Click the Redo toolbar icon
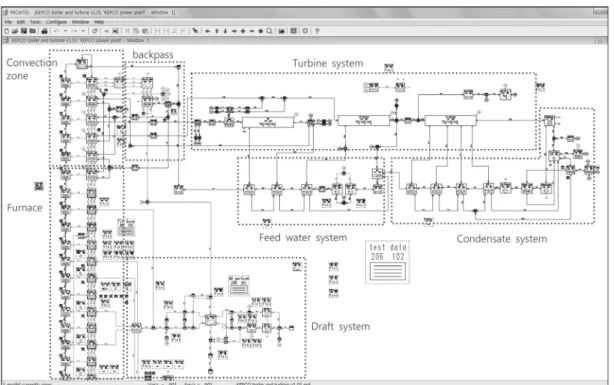The image size is (614, 385). pyautogui.click(x=74, y=31)
